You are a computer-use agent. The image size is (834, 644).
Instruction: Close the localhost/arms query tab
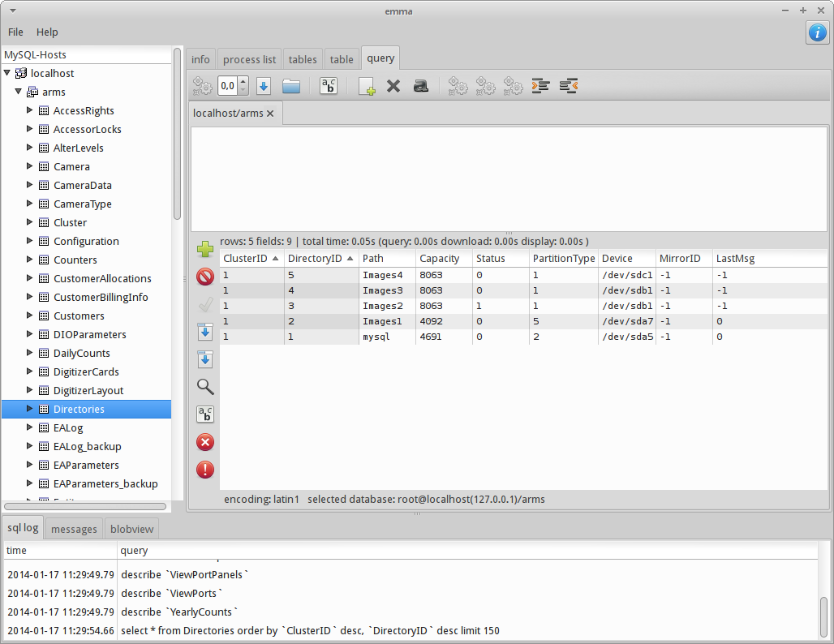(x=270, y=114)
